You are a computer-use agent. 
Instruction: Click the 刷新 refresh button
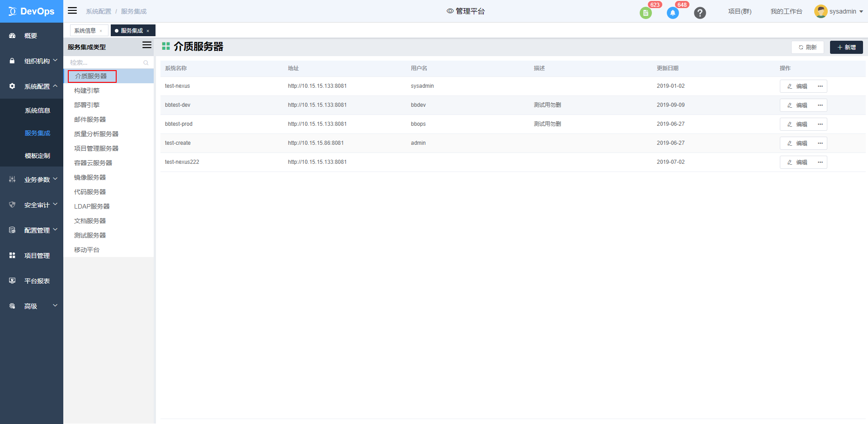point(807,47)
